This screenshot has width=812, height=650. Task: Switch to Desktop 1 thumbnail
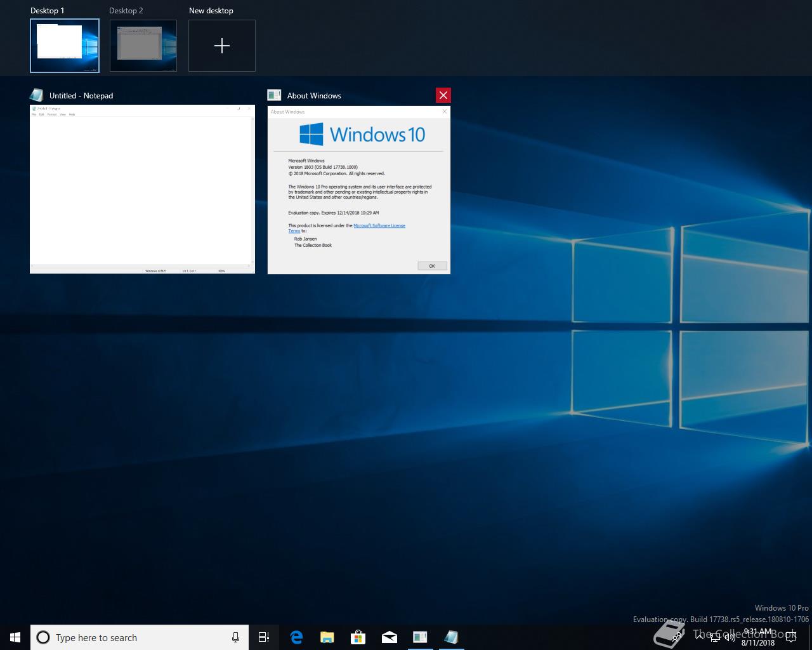pos(65,46)
